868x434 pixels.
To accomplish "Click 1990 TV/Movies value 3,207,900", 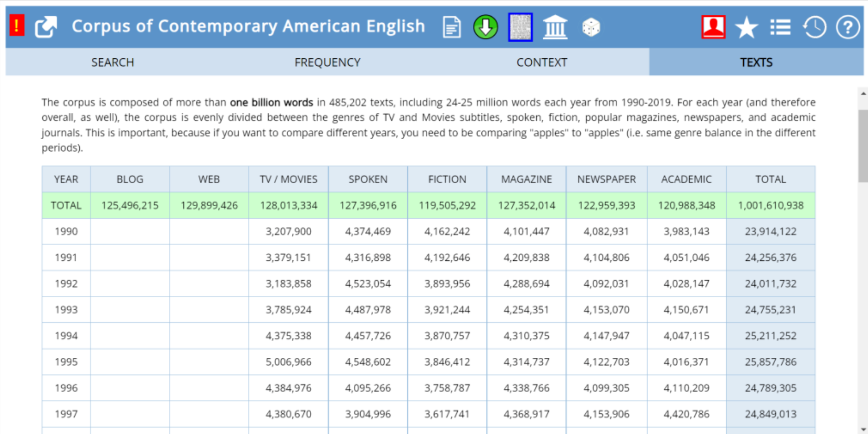I will (x=288, y=232).
